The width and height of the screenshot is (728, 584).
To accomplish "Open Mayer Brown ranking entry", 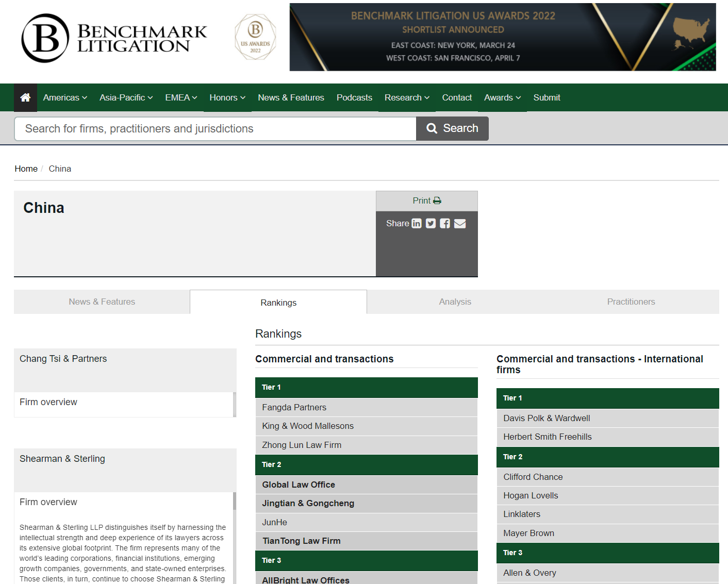I will (x=607, y=533).
